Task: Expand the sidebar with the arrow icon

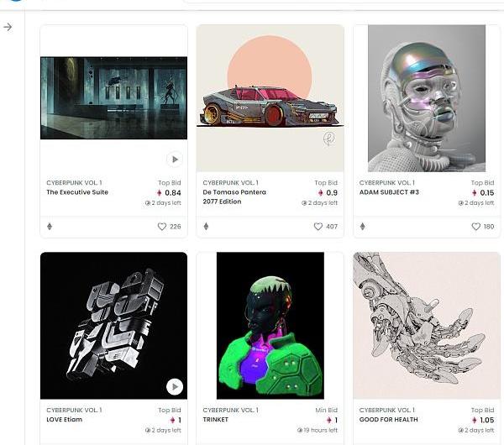Action: [x=8, y=27]
